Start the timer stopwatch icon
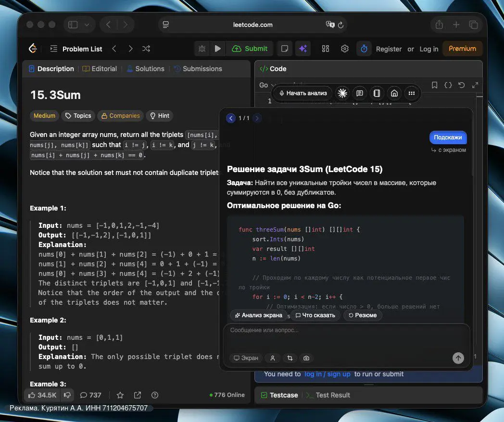 tap(364, 49)
